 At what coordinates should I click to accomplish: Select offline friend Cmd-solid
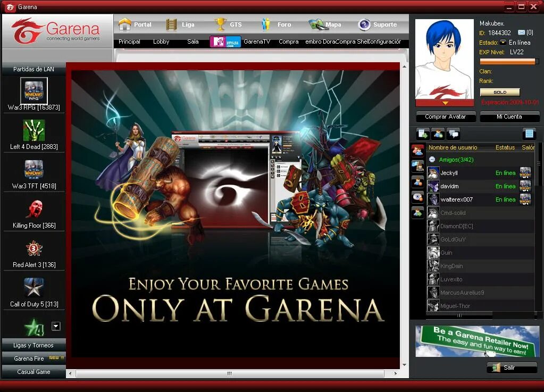tap(480, 213)
